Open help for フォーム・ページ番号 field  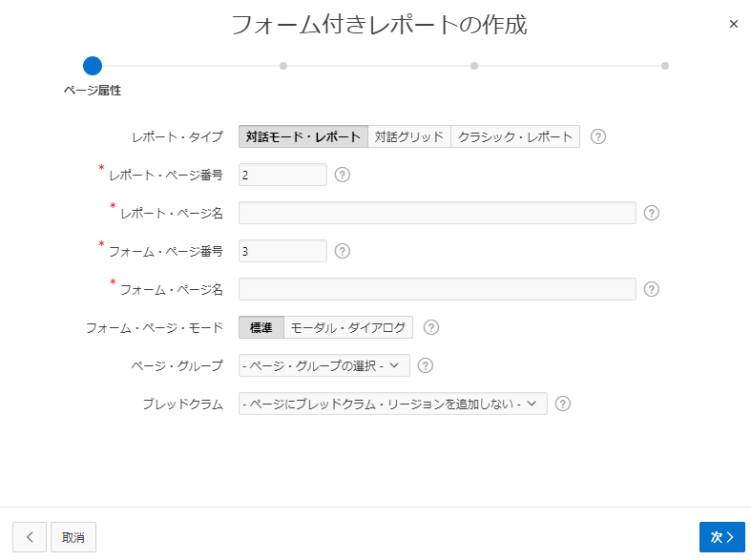click(342, 251)
